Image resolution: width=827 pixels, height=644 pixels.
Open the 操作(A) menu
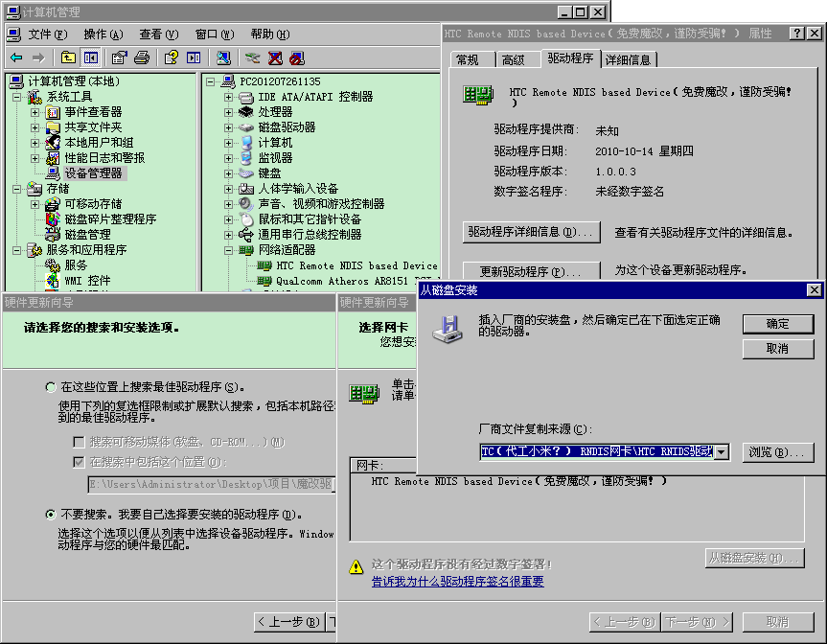point(103,34)
